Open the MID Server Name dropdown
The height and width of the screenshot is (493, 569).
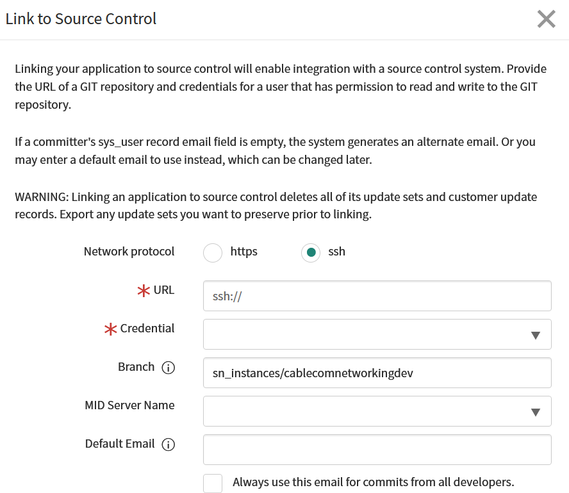[377, 411]
